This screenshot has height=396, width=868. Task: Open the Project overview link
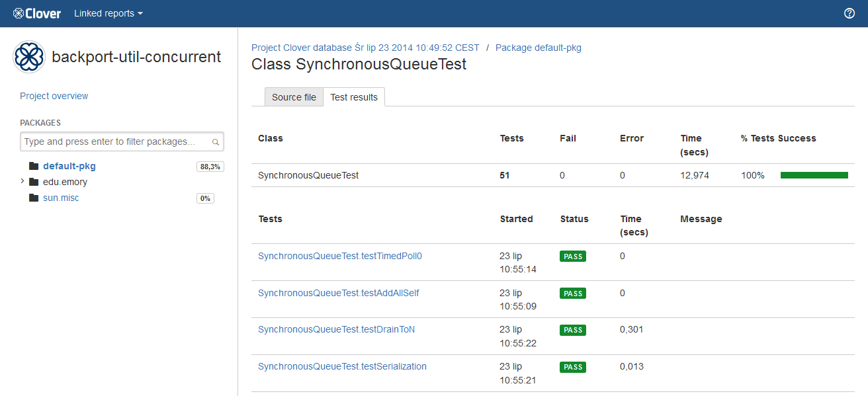tap(54, 96)
